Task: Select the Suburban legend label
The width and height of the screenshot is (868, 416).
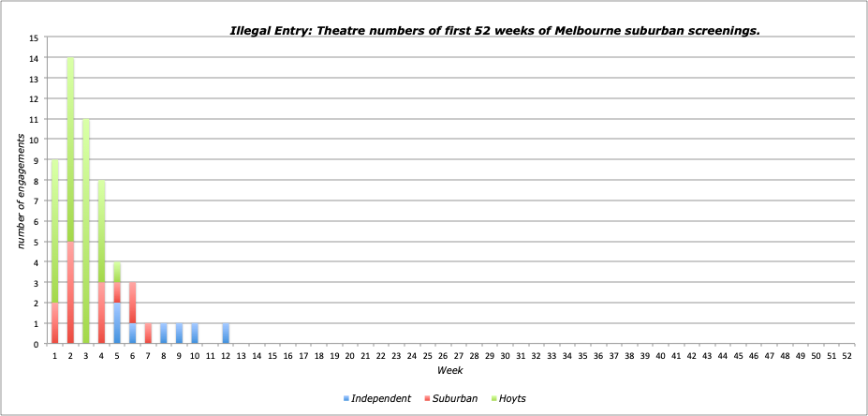Action: click(455, 398)
